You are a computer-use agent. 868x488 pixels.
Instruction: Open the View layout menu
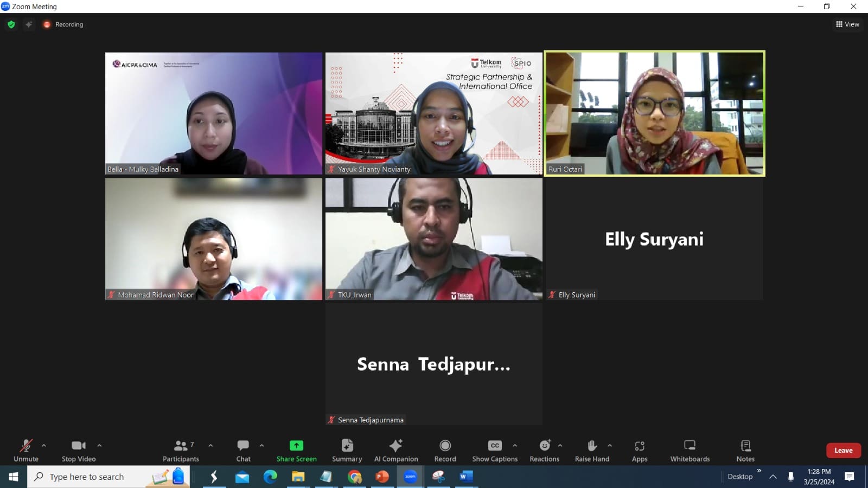click(847, 24)
